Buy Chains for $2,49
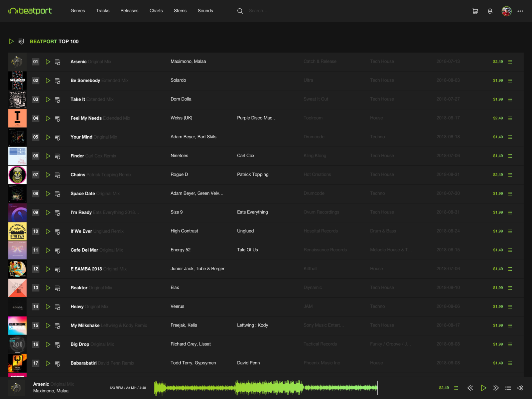 pos(498,175)
